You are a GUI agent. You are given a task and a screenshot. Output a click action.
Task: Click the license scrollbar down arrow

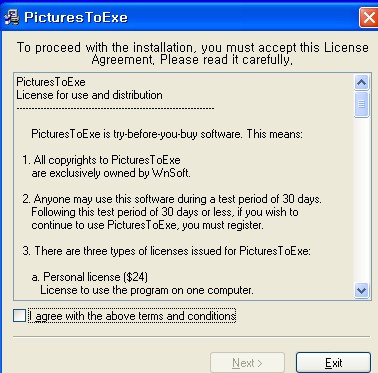pyautogui.click(x=362, y=290)
